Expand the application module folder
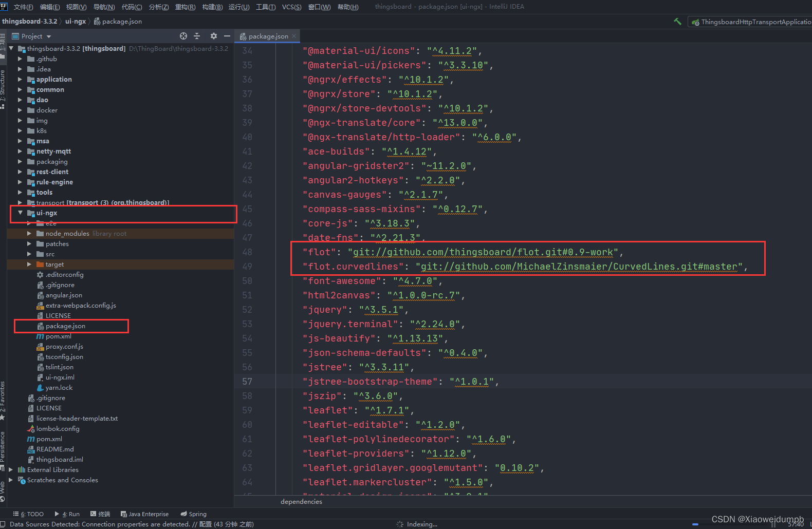 click(x=20, y=79)
